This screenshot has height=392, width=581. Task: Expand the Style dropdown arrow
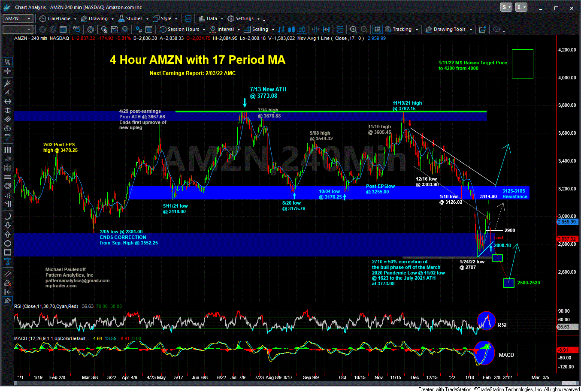click(176, 19)
